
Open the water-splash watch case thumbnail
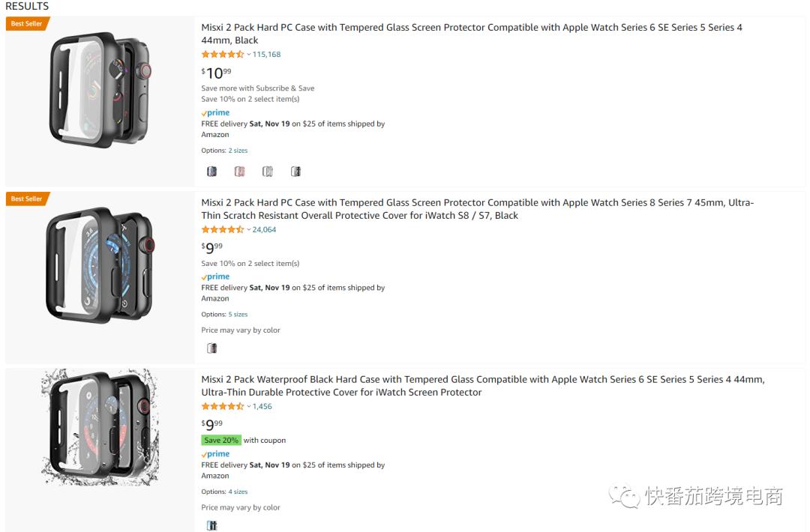point(100,427)
